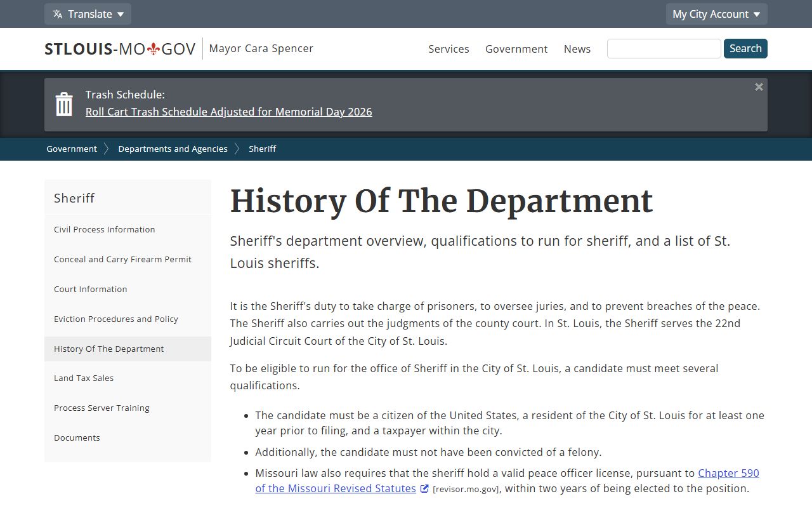812x508 pixels.
Task: Click the fleur-de-lis icon in the logo
Action: [x=153, y=49]
